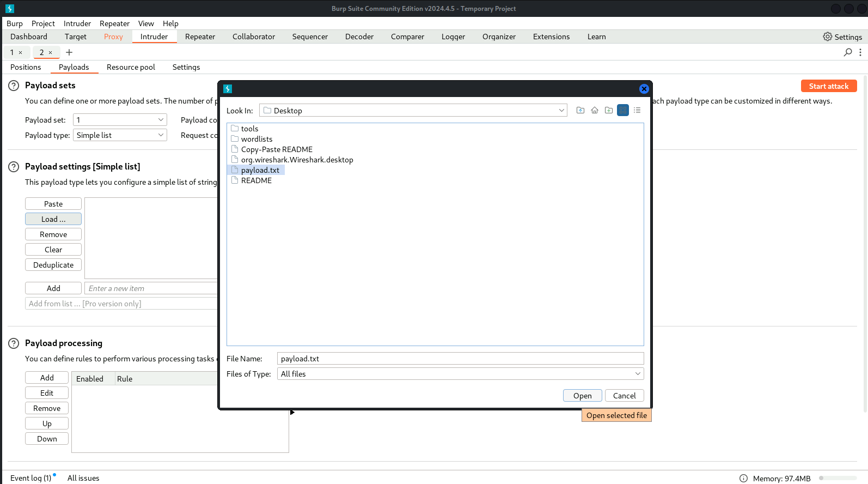Open the Extensions tab
The height and width of the screenshot is (484, 868).
coord(551,37)
